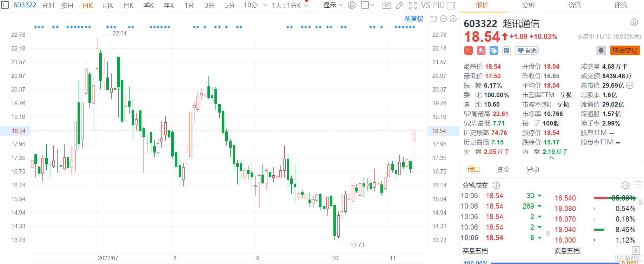The height and width of the screenshot is (264, 644).
Task: Switch to 季K chart
Action: point(149,5)
